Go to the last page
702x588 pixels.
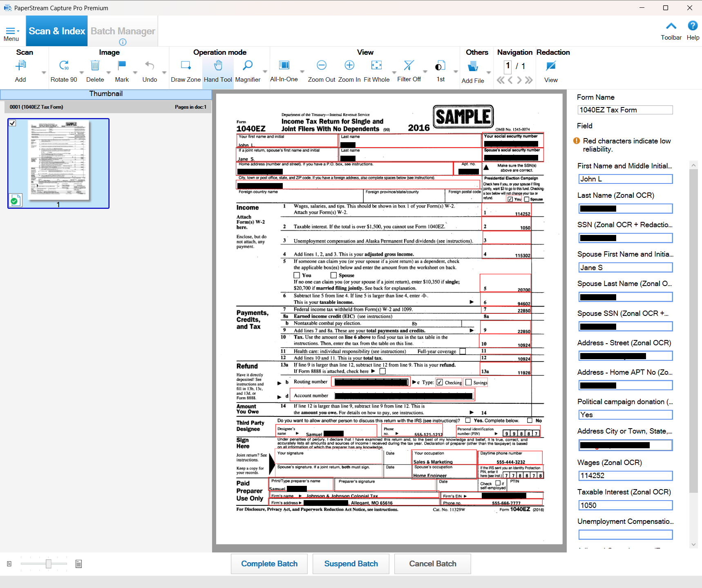tap(529, 80)
